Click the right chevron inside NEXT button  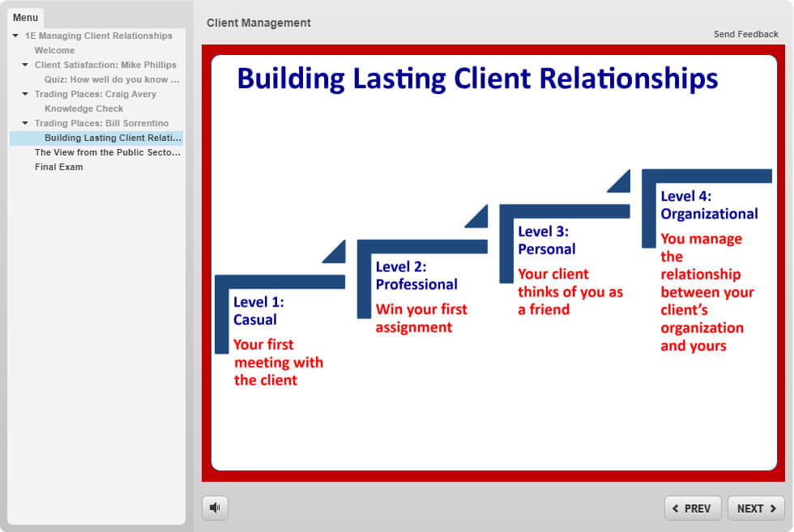point(773,509)
